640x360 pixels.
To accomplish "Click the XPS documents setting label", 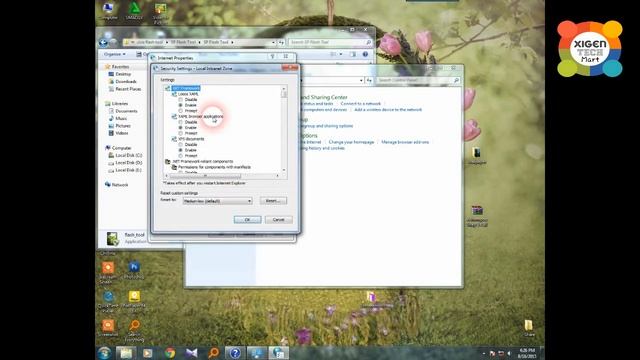I will click(x=191, y=139).
